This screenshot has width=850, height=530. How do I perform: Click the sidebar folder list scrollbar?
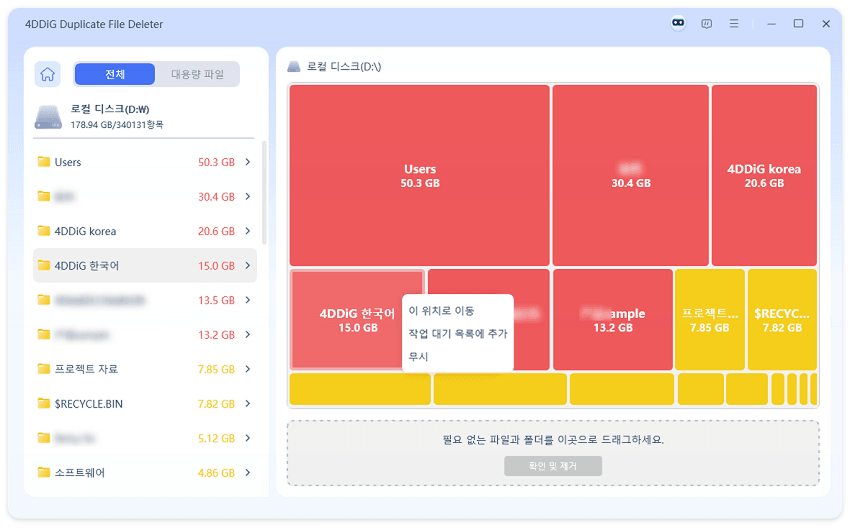coord(264,192)
